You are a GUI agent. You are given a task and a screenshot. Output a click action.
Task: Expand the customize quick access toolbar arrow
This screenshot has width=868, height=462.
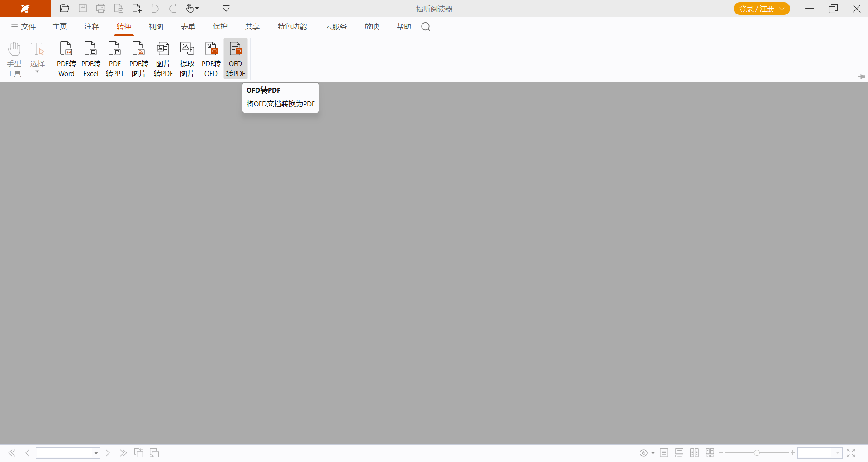(226, 9)
